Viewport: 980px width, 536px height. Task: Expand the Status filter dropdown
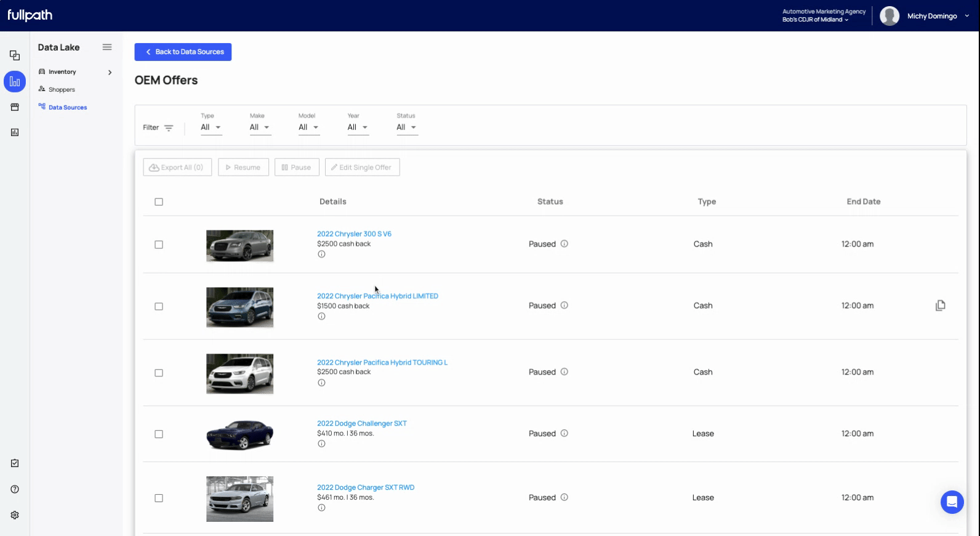[406, 128]
